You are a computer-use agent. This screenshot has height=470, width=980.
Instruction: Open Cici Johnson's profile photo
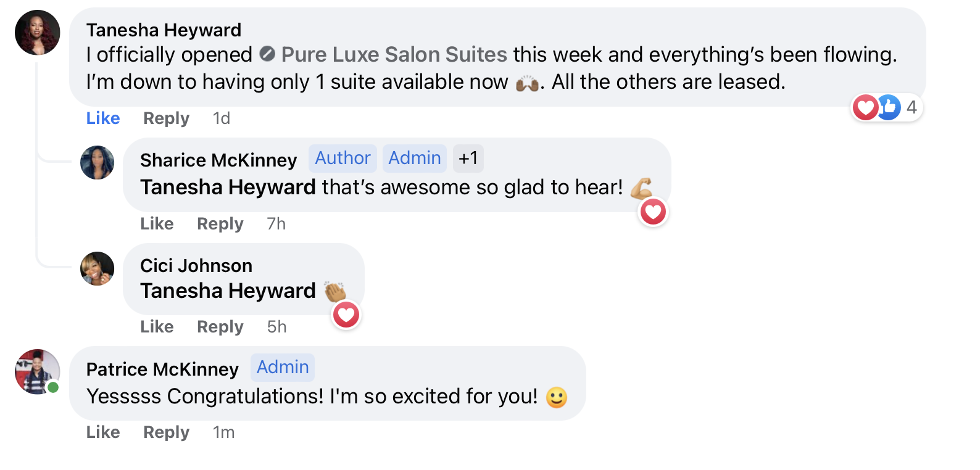tap(98, 269)
